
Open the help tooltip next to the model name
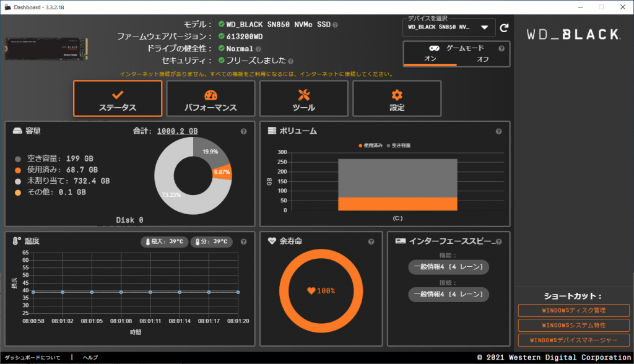(335, 25)
